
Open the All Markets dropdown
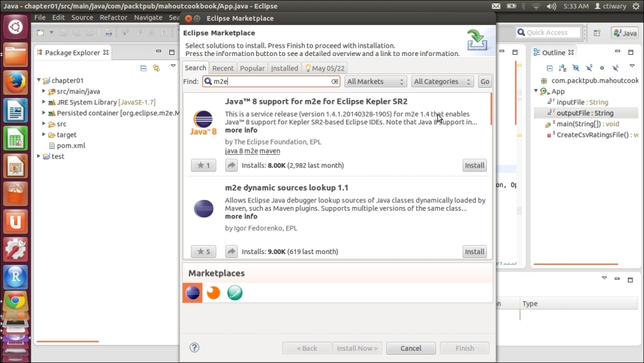(375, 81)
